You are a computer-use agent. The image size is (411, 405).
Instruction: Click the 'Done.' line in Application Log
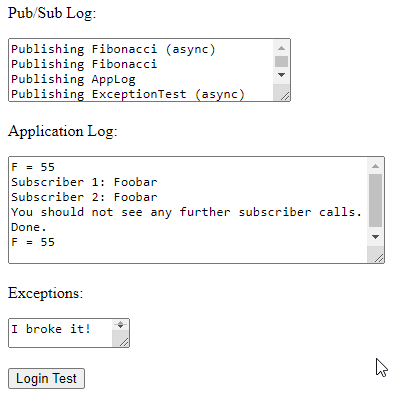pos(29,227)
